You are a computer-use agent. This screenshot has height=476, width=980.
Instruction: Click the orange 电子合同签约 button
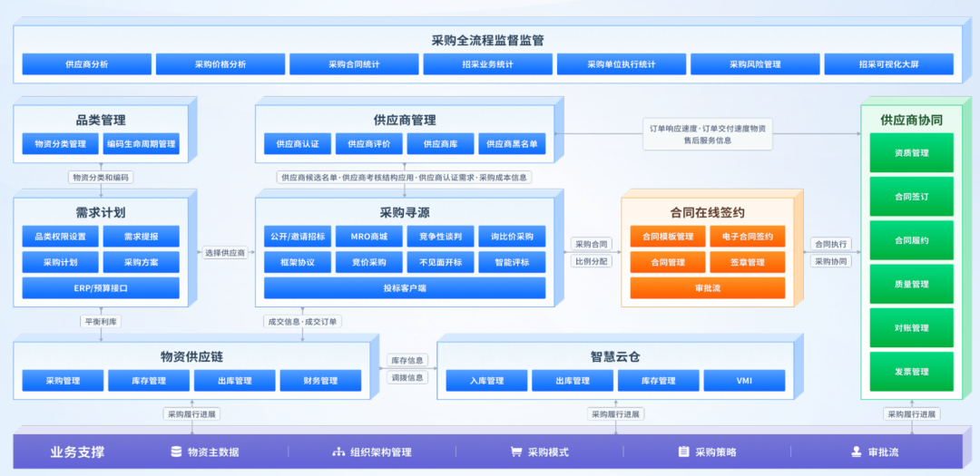coord(748,236)
